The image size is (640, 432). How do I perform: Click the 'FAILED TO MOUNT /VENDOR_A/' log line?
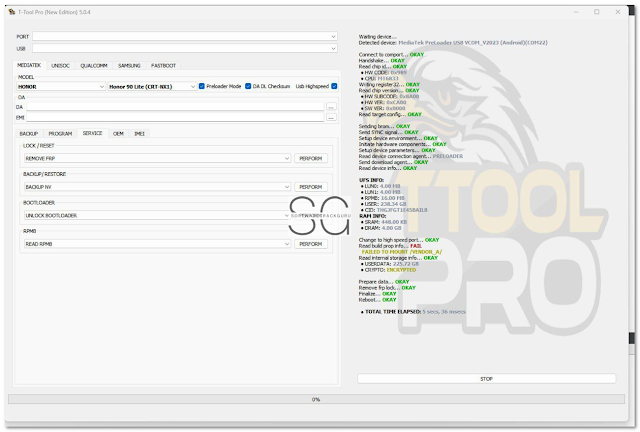pos(402,252)
